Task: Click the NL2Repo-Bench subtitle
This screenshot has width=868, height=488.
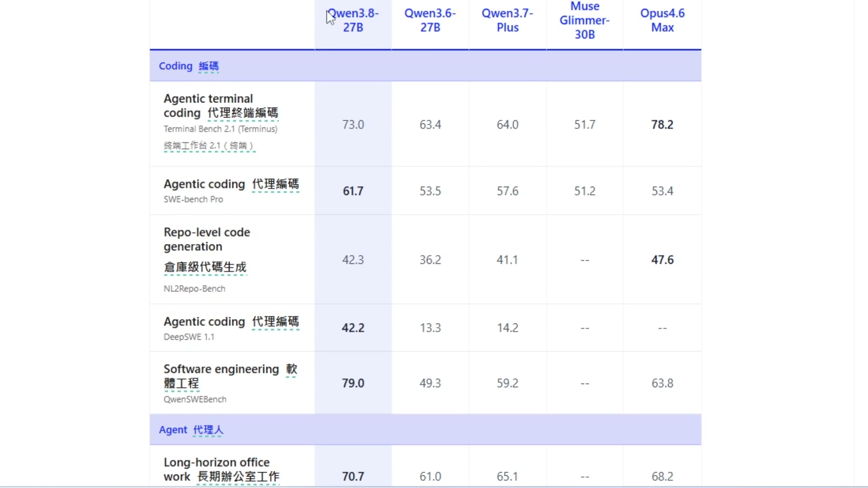Action: [x=194, y=289]
